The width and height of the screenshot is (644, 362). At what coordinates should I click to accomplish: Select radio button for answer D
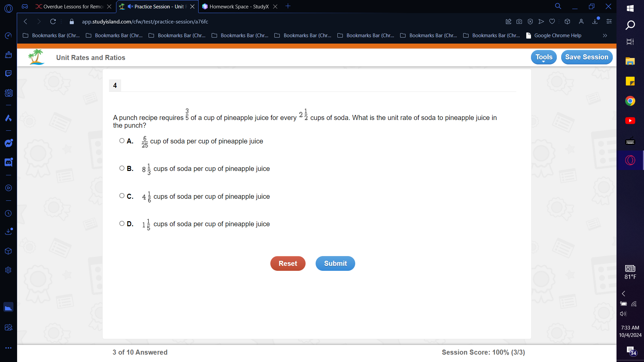point(122,224)
